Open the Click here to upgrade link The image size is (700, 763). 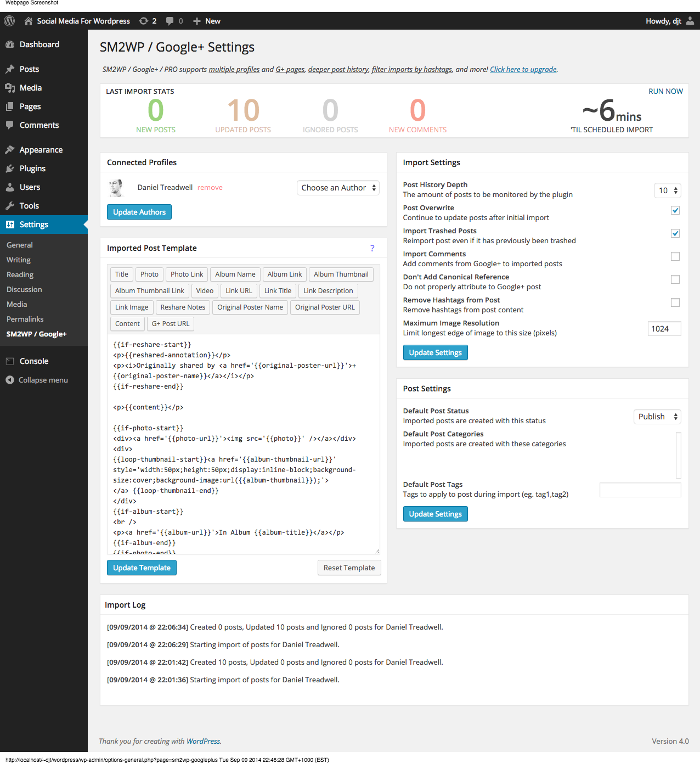coord(523,69)
